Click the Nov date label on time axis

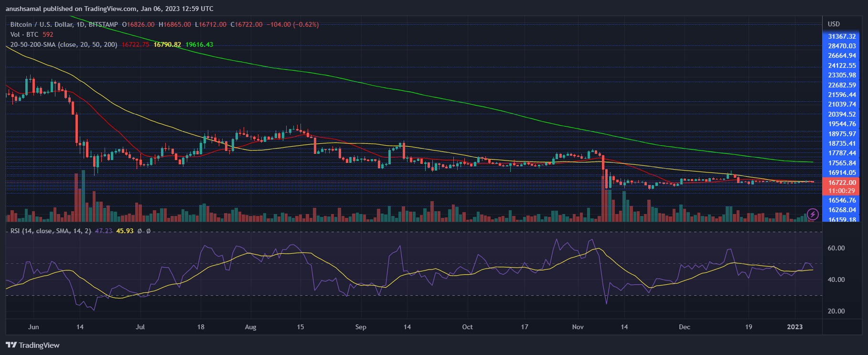(x=578, y=327)
